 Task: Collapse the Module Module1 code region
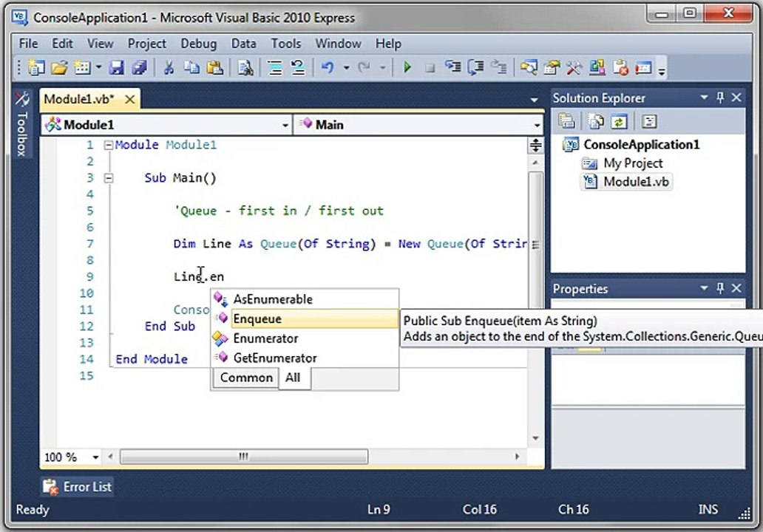point(109,145)
